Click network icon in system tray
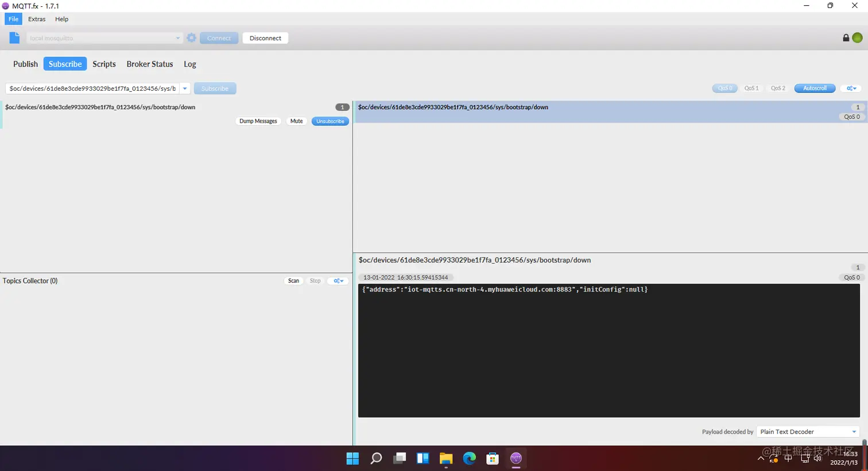Screen dimensions: 868x471 point(805,458)
